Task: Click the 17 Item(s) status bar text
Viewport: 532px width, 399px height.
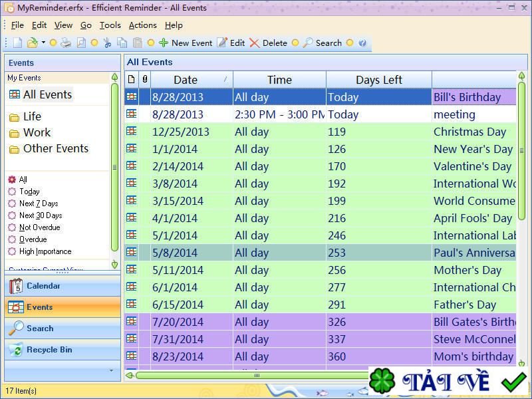Action: click(21, 391)
